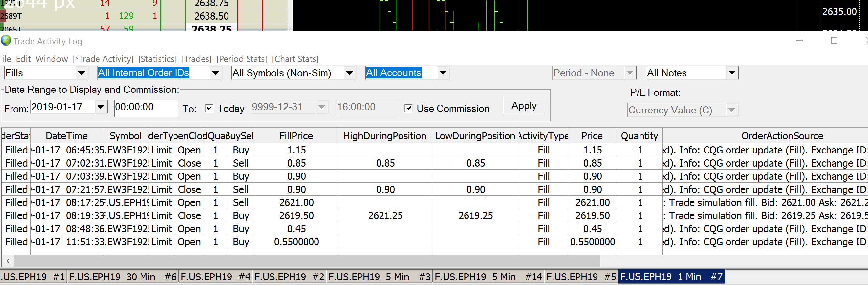The height and width of the screenshot is (285, 868).
Task: Sort by the FillPrice column header
Action: click(296, 136)
